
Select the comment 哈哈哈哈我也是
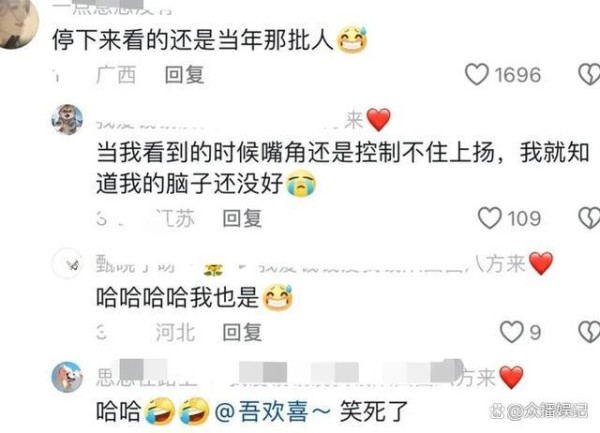(178, 298)
